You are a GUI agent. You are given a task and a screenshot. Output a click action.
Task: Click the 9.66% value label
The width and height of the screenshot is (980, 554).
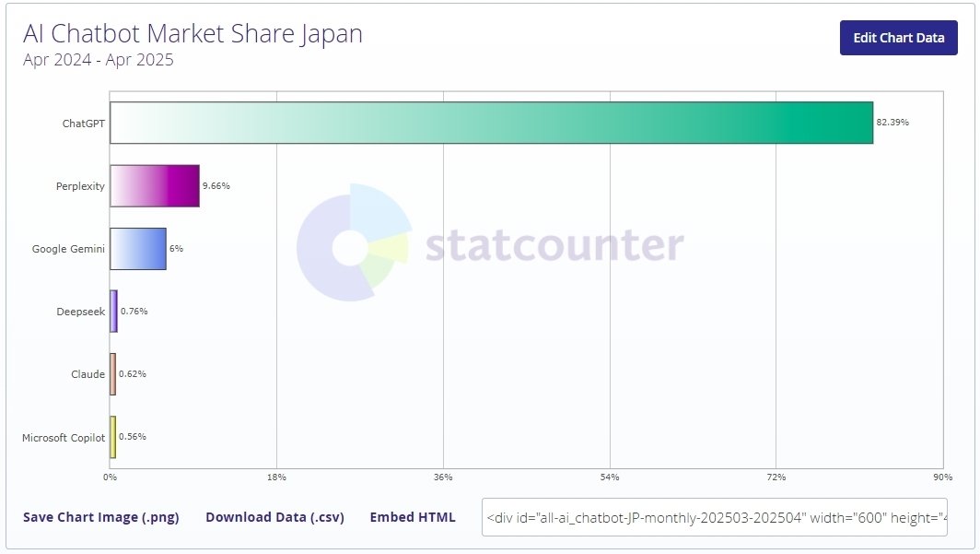coord(216,183)
